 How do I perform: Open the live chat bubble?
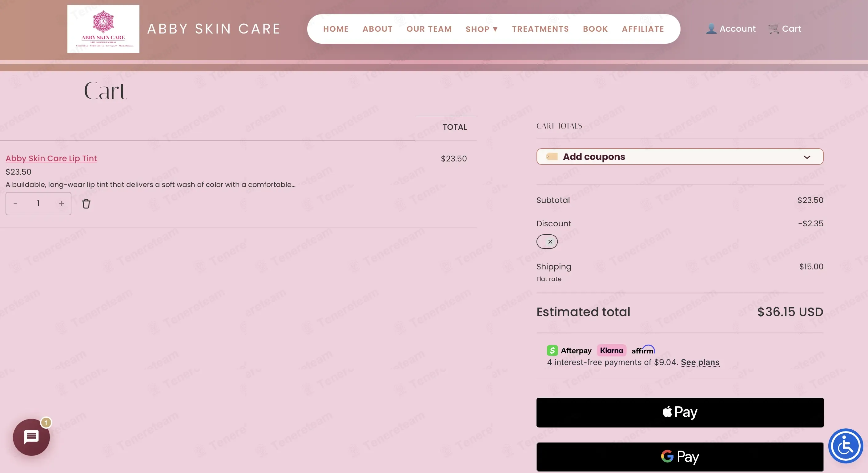tap(31, 437)
